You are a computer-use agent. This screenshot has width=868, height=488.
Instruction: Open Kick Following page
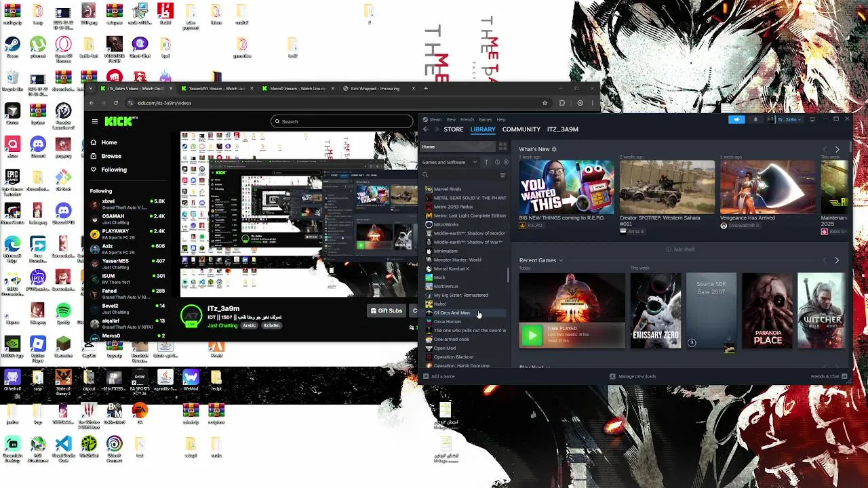114,169
